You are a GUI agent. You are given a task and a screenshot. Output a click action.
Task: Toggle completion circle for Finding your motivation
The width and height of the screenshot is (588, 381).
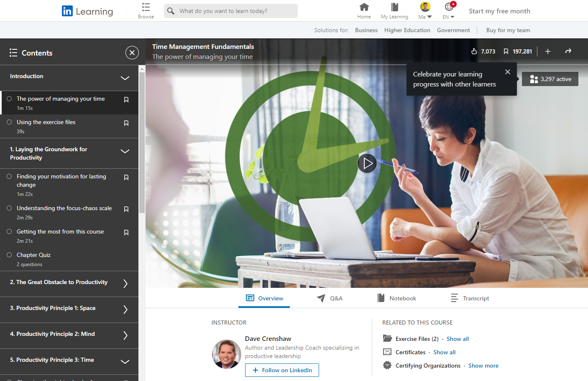(x=9, y=176)
